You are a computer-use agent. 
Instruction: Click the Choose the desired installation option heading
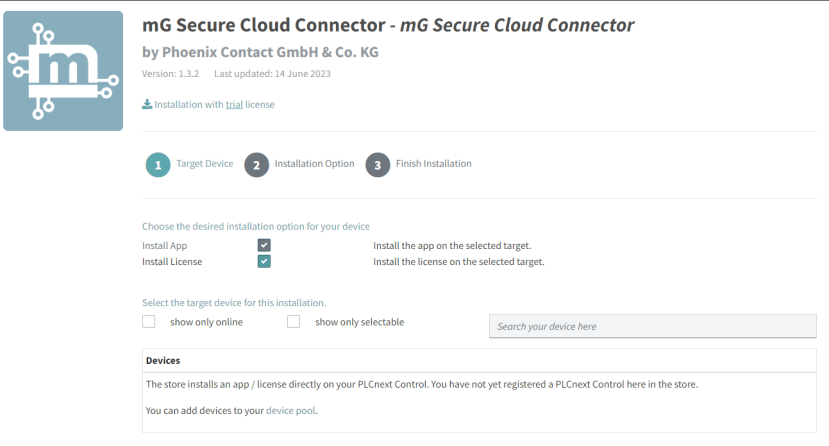pyautogui.click(x=256, y=226)
